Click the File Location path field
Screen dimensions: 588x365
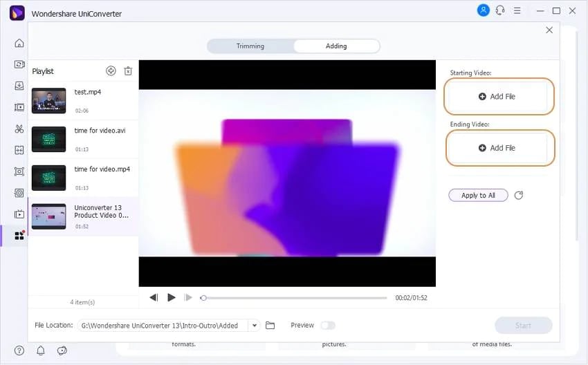pyautogui.click(x=163, y=326)
